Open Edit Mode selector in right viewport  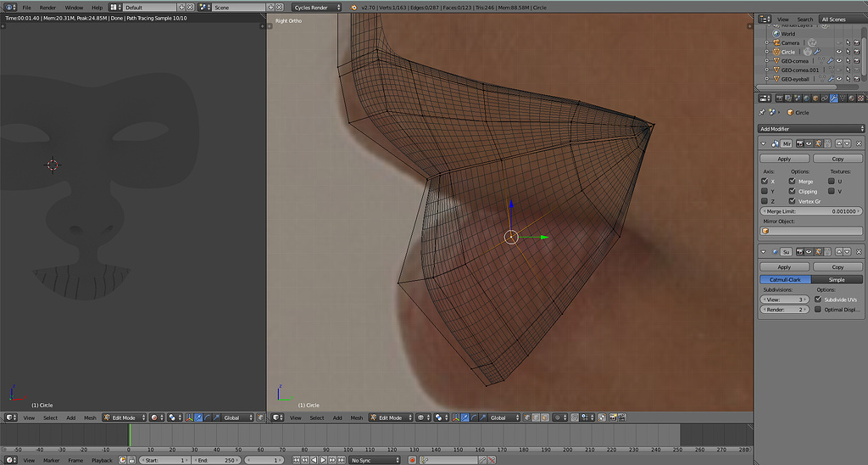[x=390, y=417]
